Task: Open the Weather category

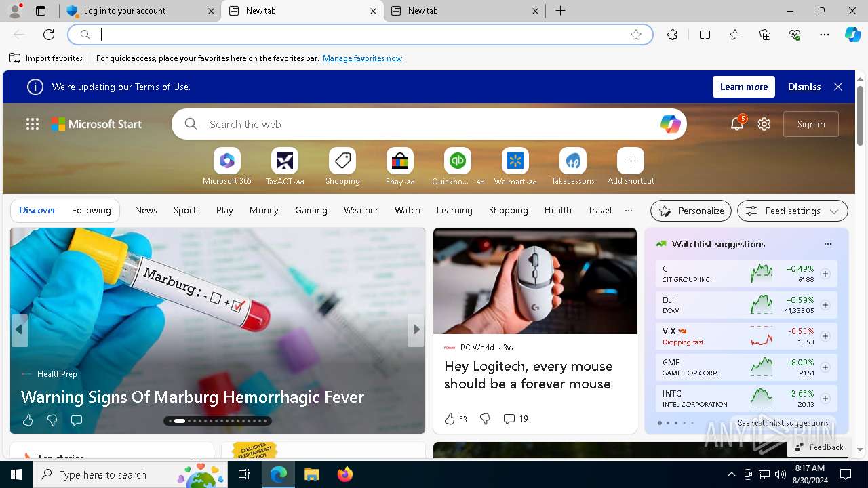Action: pyautogui.click(x=361, y=210)
